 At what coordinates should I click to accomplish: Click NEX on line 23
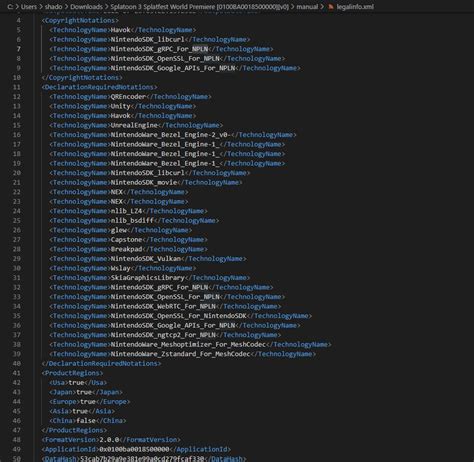[116, 202]
